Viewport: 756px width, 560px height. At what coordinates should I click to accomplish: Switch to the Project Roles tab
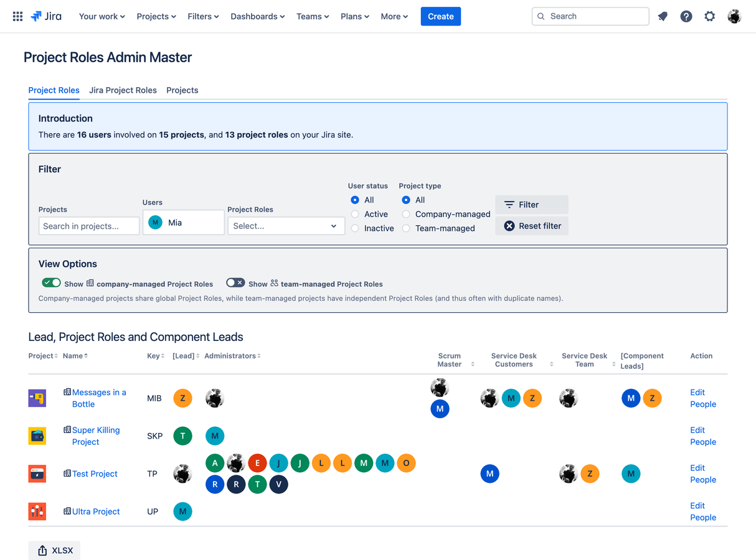[54, 90]
